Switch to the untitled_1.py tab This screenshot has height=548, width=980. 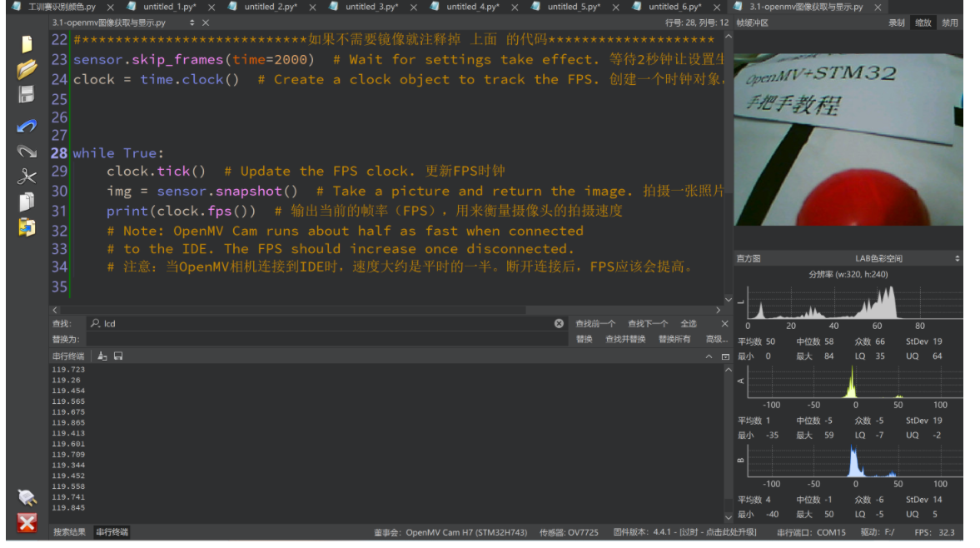(169, 7)
